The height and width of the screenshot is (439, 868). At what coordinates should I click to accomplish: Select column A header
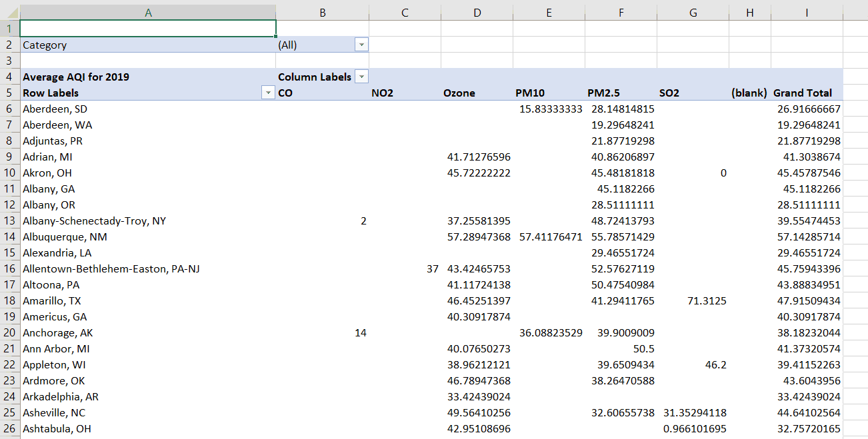[x=147, y=12]
